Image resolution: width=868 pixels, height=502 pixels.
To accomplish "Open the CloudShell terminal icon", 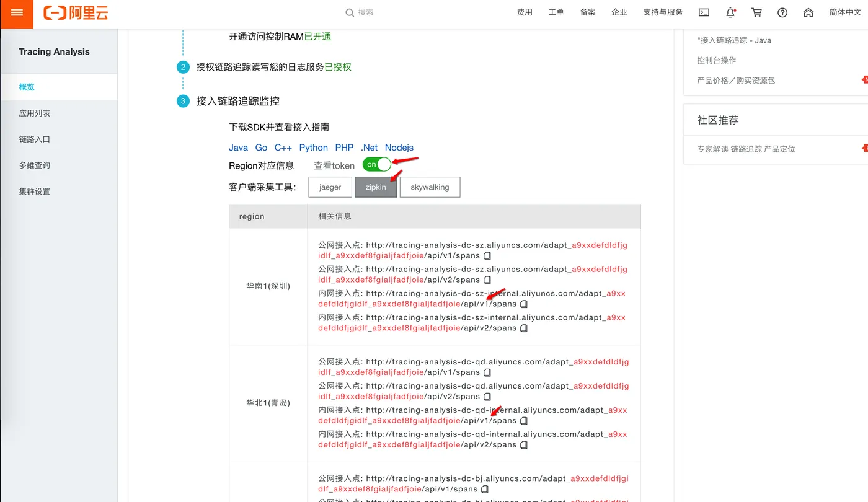I will [x=704, y=12].
